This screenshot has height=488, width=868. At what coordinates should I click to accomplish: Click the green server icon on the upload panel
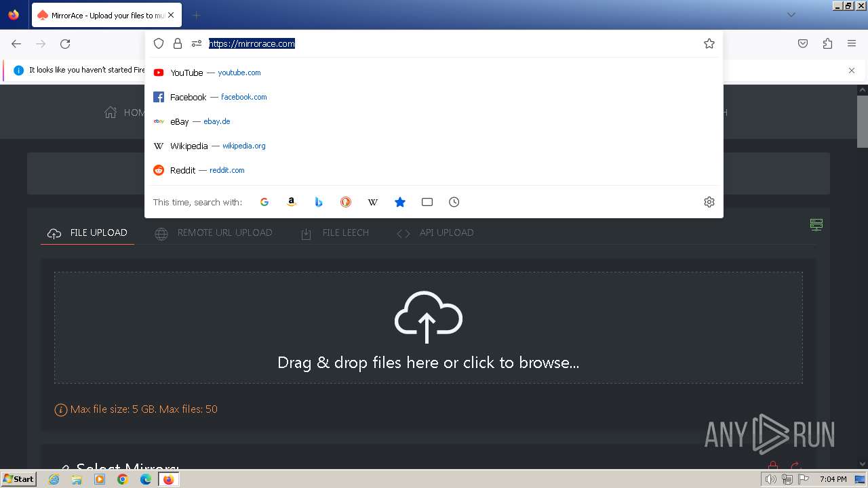click(x=816, y=224)
